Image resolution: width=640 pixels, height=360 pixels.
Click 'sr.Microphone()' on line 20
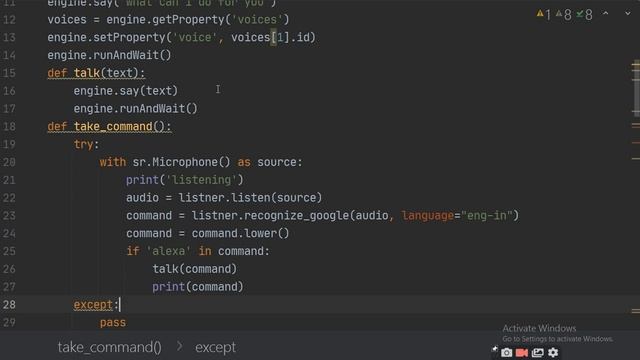(182, 162)
